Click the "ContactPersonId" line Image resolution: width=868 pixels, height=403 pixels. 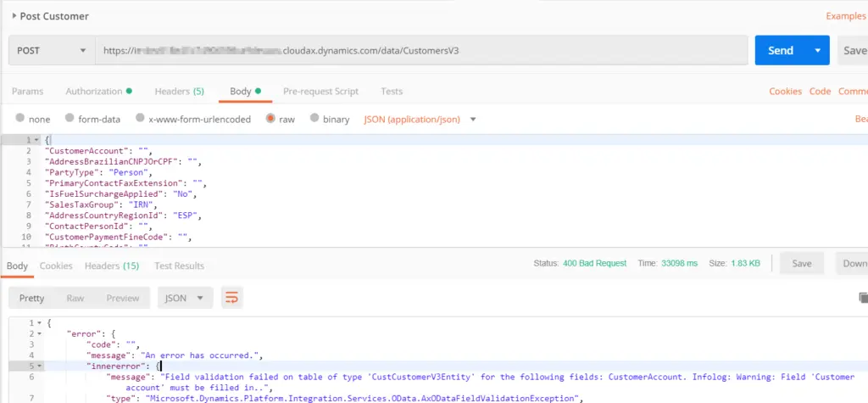98,227
